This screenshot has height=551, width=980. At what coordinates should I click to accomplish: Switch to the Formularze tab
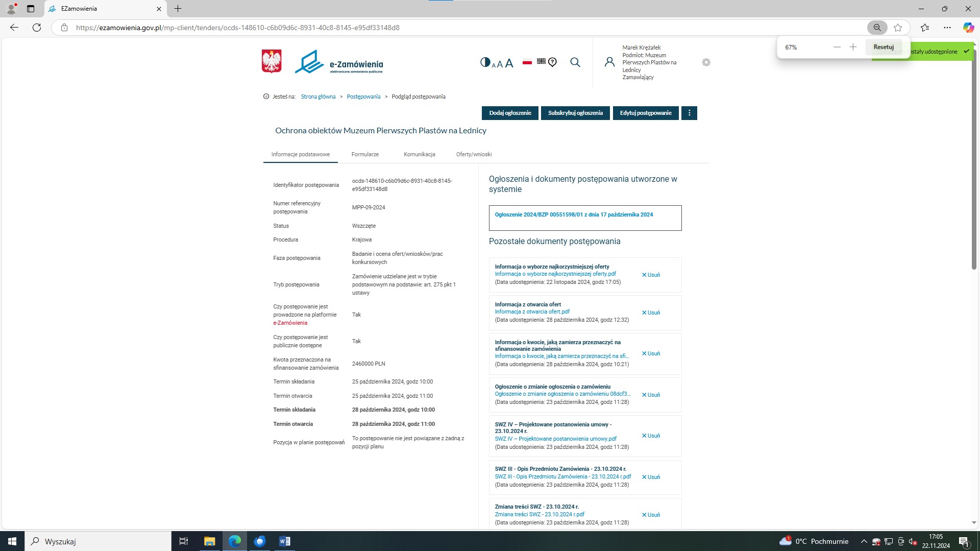(x=365, y=154)
